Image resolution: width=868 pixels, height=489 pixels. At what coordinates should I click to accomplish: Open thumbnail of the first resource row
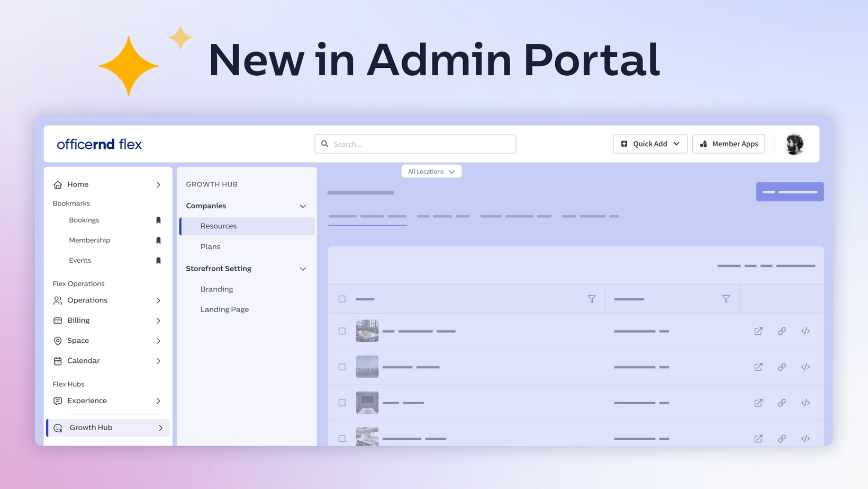pyautogui.click(x=367, y=331)
